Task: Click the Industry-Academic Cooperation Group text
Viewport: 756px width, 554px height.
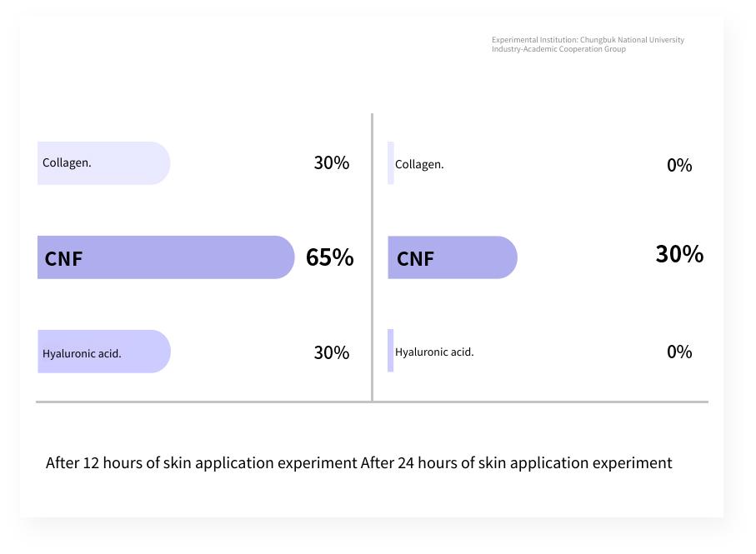Action: click(558, 48)
